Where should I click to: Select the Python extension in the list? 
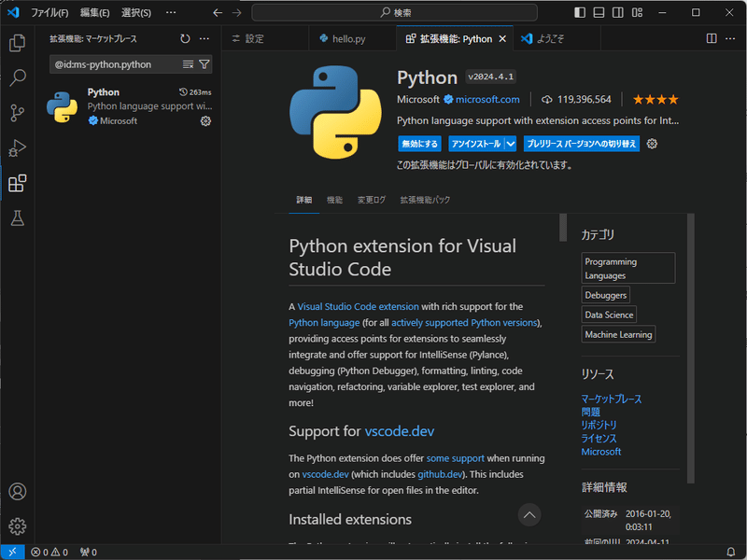coord(129,106)
